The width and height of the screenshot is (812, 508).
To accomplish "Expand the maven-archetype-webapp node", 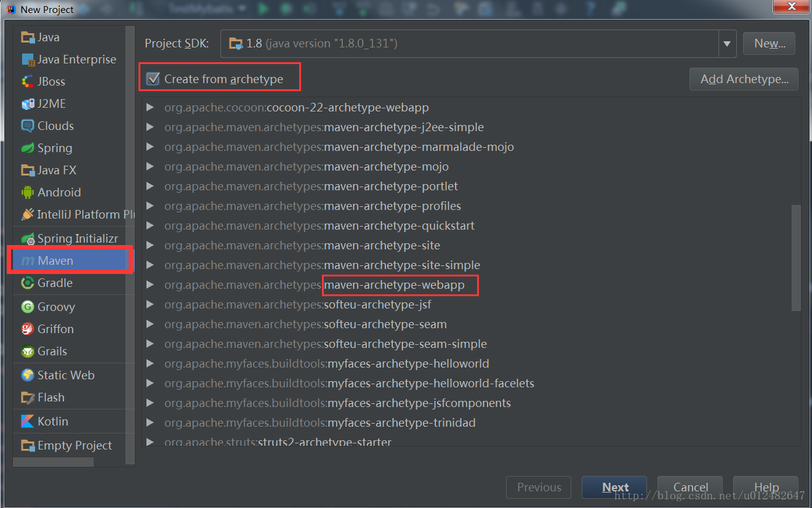I will (x=150, y=285).
